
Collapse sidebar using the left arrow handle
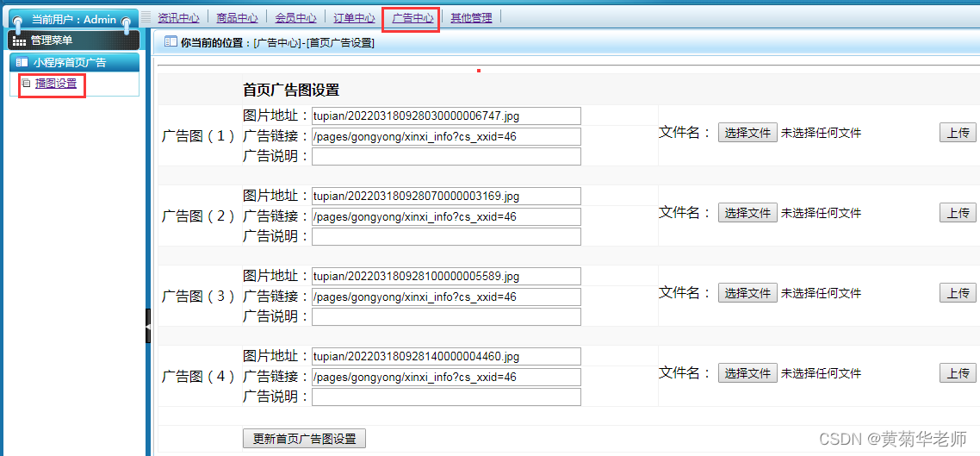(x=148, y=326)
